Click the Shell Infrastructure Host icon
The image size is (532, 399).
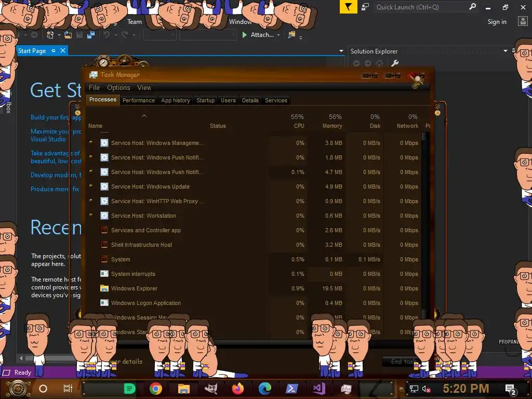point(104,245)
